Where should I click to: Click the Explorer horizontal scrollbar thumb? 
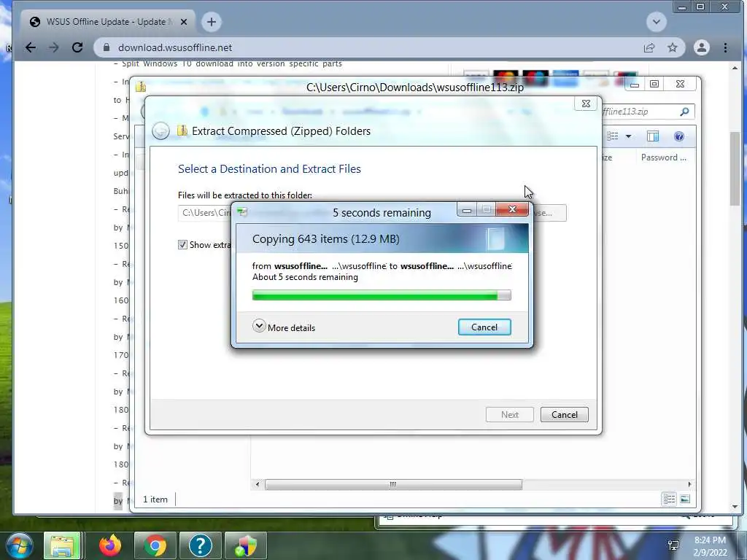pyautogui.click(x=393, y=484)
